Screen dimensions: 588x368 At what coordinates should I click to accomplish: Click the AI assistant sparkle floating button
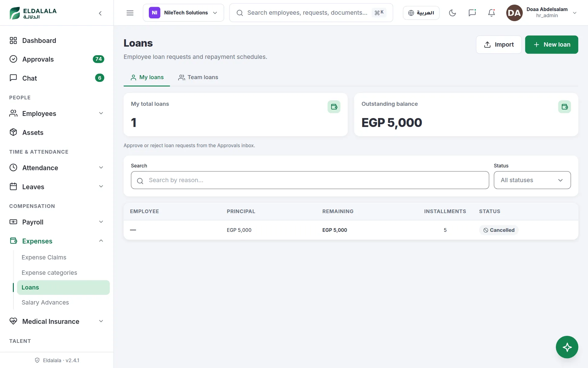tap(567, 347)
